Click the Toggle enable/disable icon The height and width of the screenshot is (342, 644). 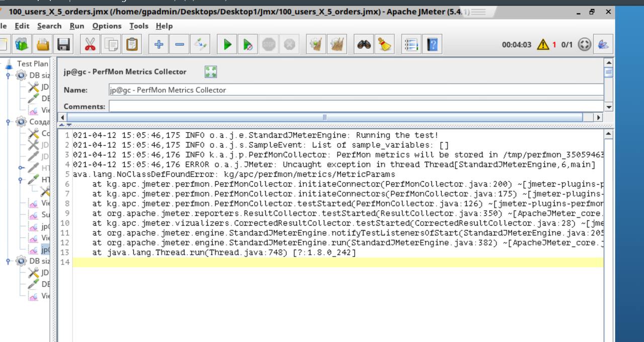(201, 45)
